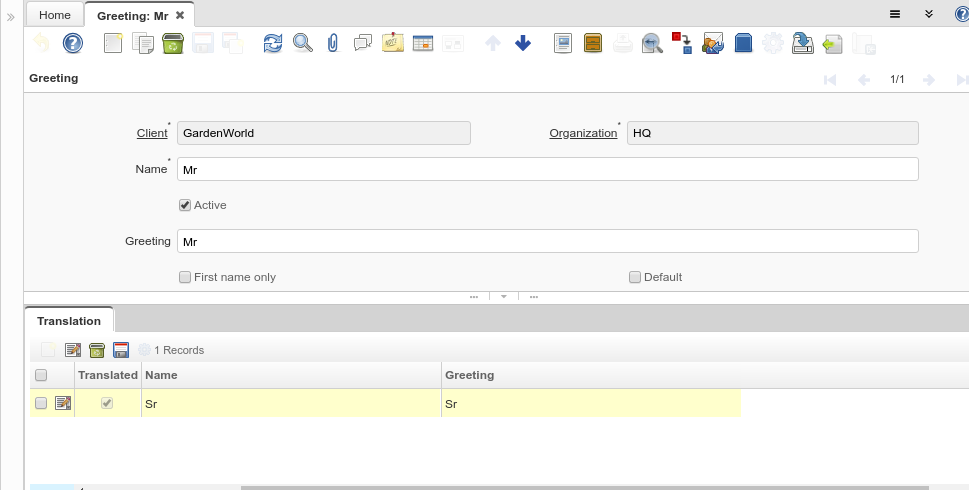Toggle the Active checkbox
The width and height of the screenshot is (969, 490).
[x=185, y=205]
